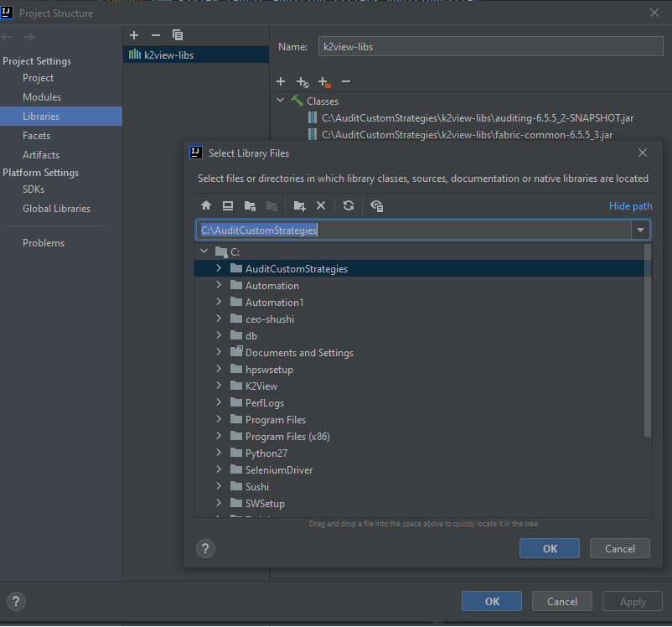Expand the AuditCustomStrategies folder
This screenshot has width=672, height=627.
click(219, 269)
